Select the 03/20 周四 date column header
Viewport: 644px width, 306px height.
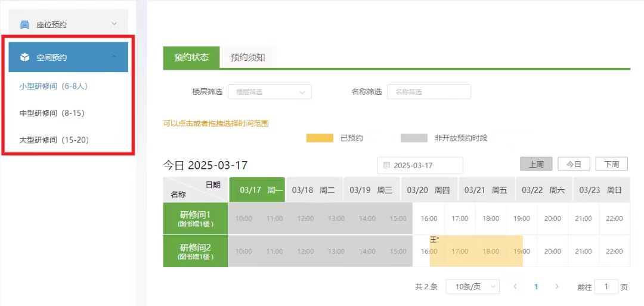(x=428, y=190)
